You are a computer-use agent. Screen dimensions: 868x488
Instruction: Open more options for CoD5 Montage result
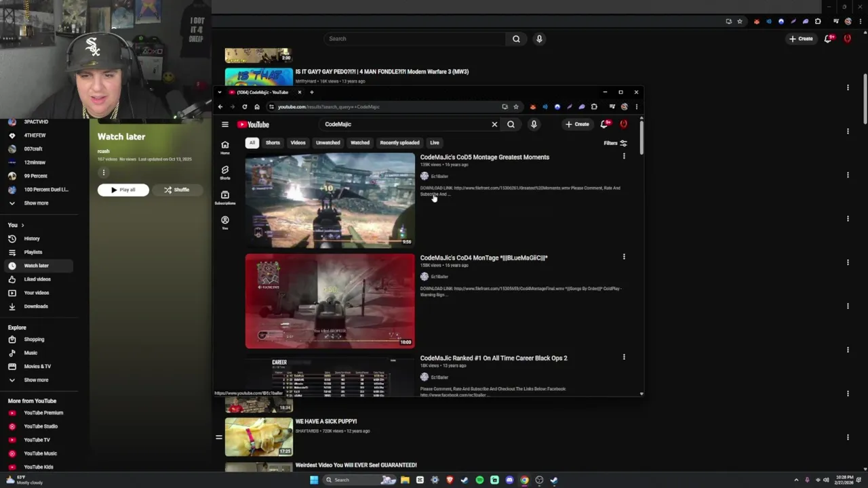[x=624, y=157]
